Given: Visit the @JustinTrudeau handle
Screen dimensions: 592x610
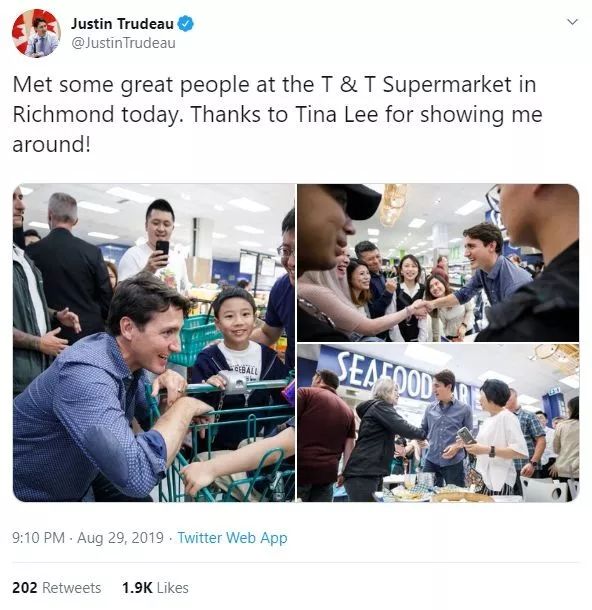Looking at the screenshot, I should click(x=123, y=43).
